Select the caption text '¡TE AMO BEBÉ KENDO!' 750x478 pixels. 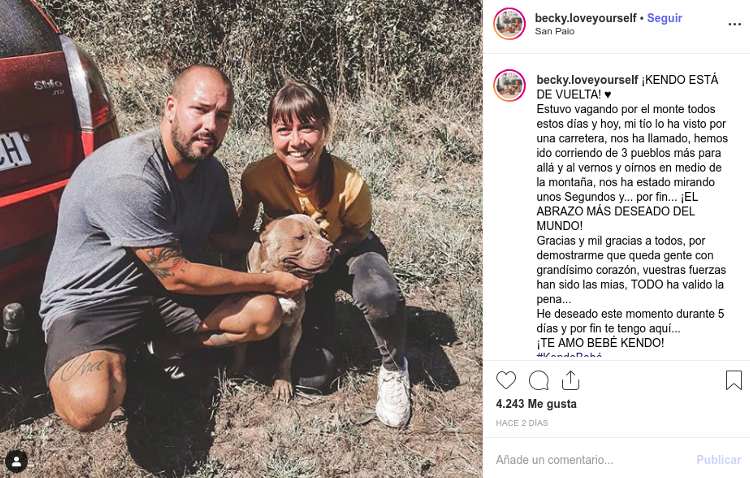pyautogui.click(x=600, y=343)
